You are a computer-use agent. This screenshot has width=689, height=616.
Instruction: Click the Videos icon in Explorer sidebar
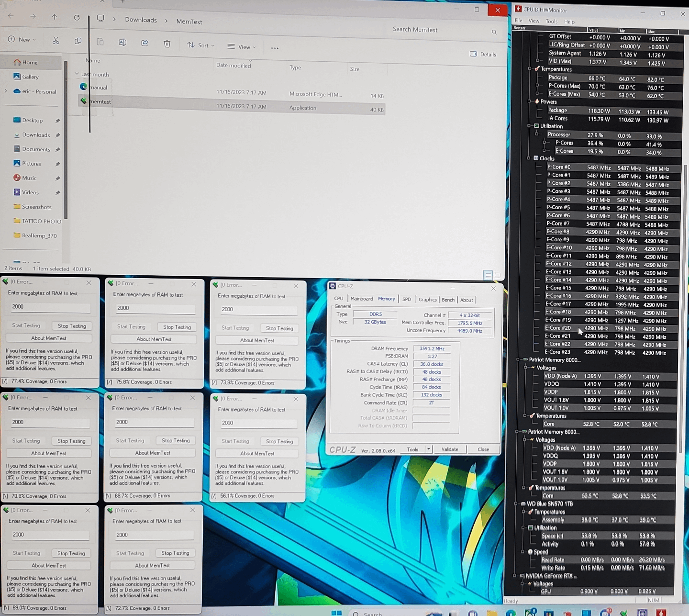click(17, 192)
